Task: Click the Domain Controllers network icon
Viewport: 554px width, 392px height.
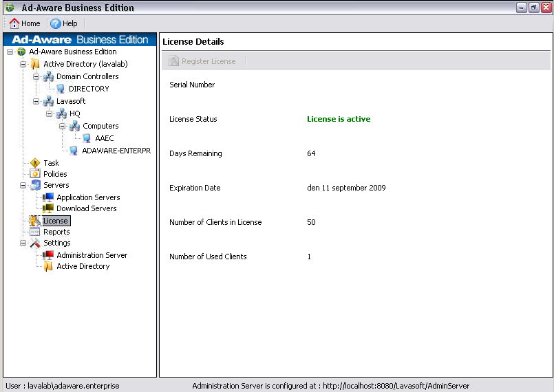Action: [48, 76]
